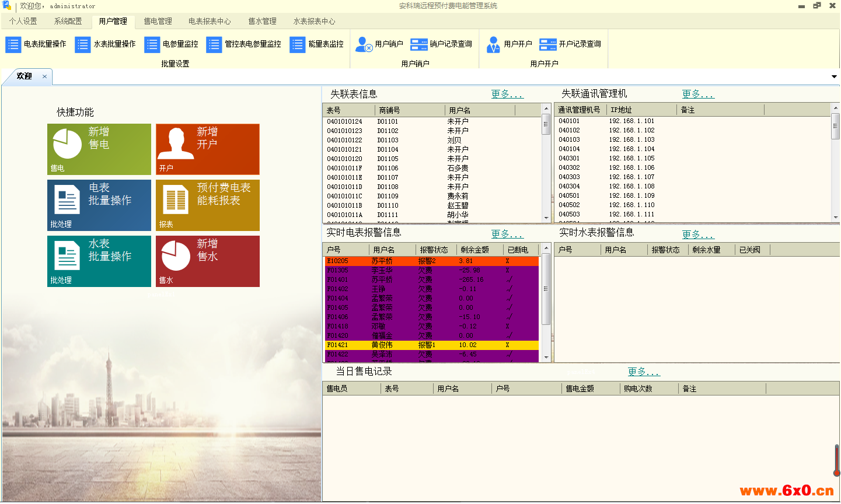Open the 水表批量操作 teal tile
This screenshot has height=504, width=841.
click(x=99, y=261)
